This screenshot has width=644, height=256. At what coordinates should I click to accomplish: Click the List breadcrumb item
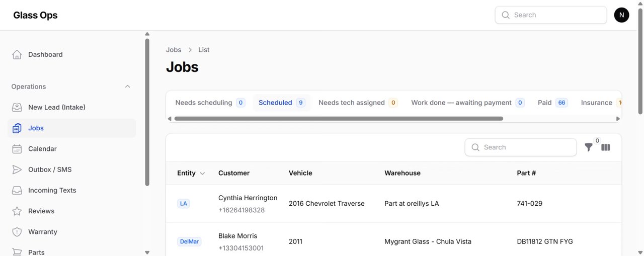point(204,50)
